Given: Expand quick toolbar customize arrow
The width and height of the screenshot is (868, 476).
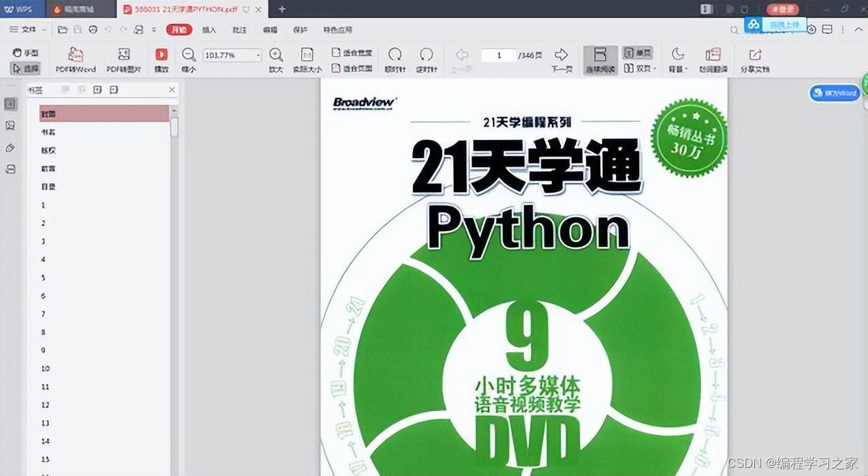Looking at the screenshot, I should (x=154, y=30).
